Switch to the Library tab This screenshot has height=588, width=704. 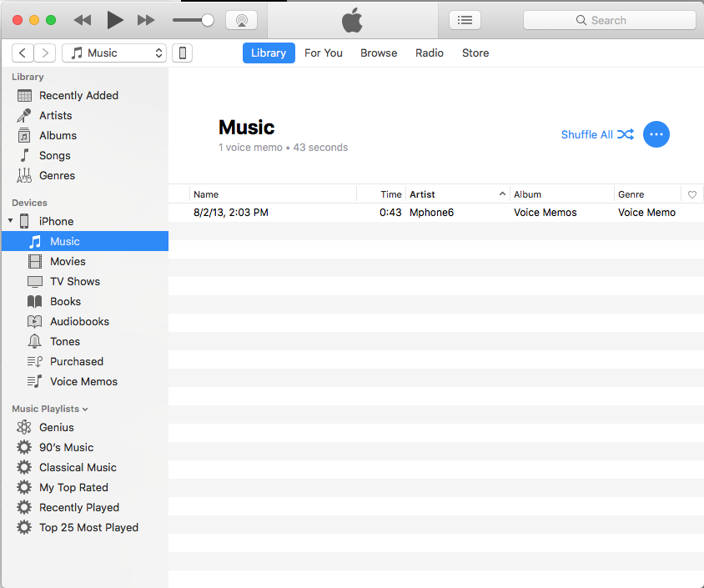269,53
